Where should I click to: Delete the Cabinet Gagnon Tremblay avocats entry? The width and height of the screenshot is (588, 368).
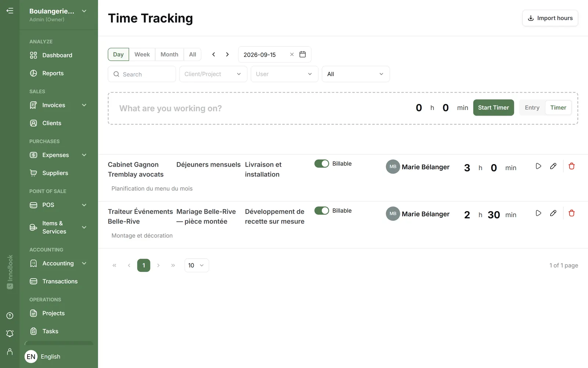(x=571, y=166)
